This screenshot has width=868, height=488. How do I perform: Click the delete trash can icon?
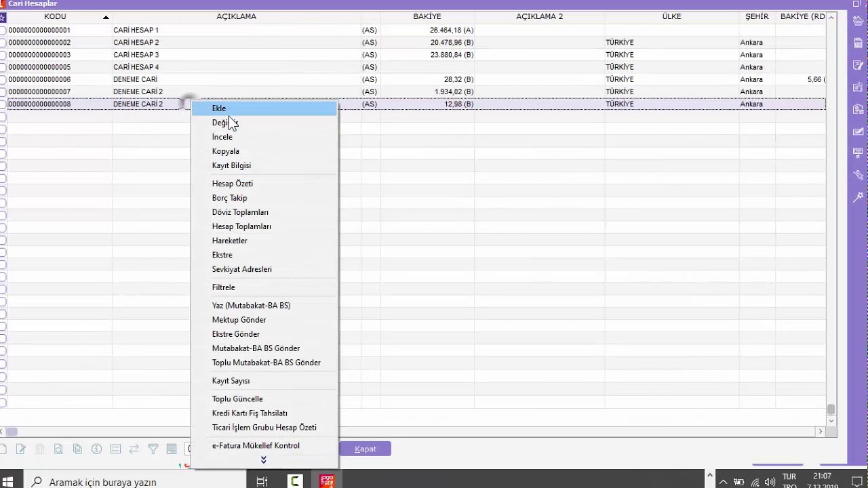(x=40, y=449)
